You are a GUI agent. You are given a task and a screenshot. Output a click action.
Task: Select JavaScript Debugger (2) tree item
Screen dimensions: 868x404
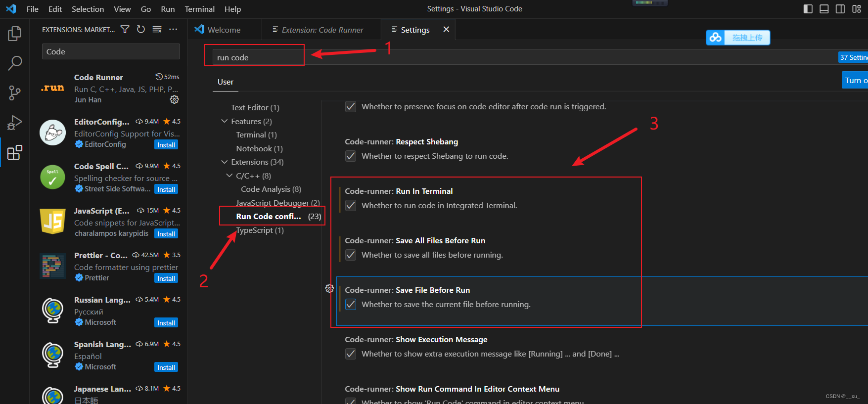click(278, 203)
